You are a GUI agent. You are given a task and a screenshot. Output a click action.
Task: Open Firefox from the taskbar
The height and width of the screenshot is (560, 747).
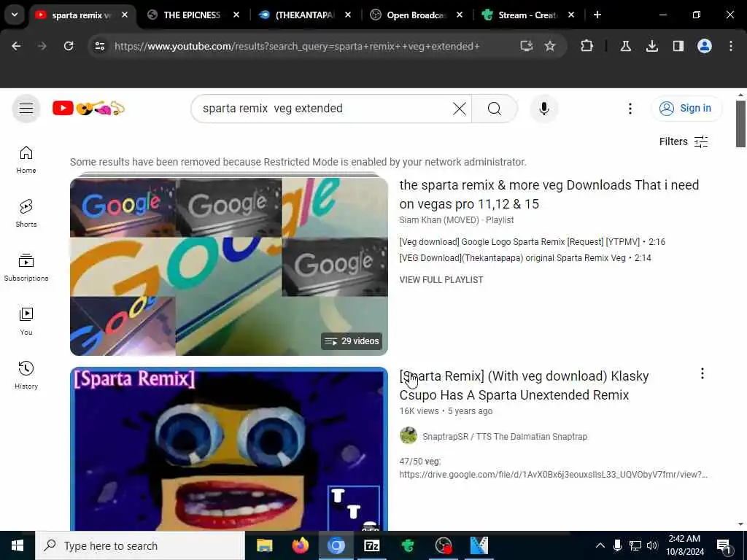coord(300,545)
